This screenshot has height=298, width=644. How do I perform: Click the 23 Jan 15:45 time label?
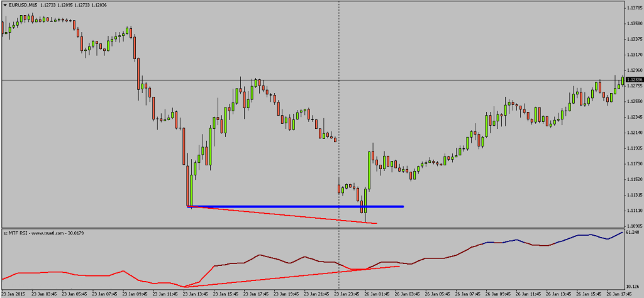pyautogui.click(x=226, y=294)
